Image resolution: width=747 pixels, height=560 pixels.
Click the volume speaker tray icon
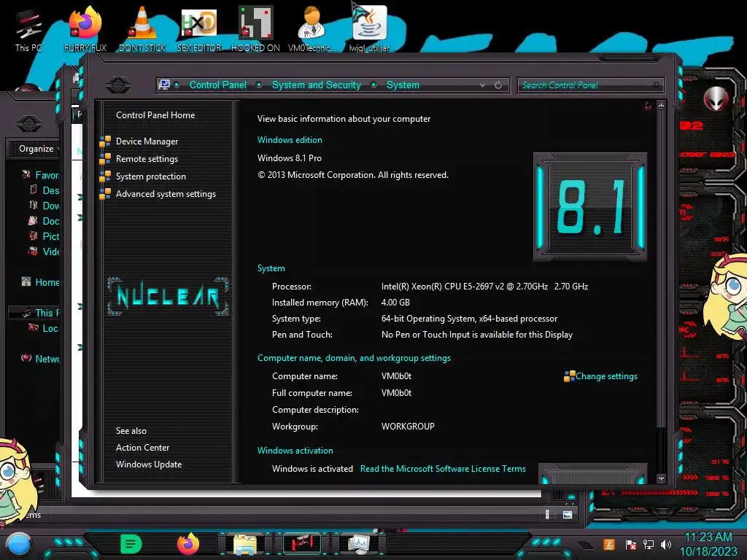(666, 544)
